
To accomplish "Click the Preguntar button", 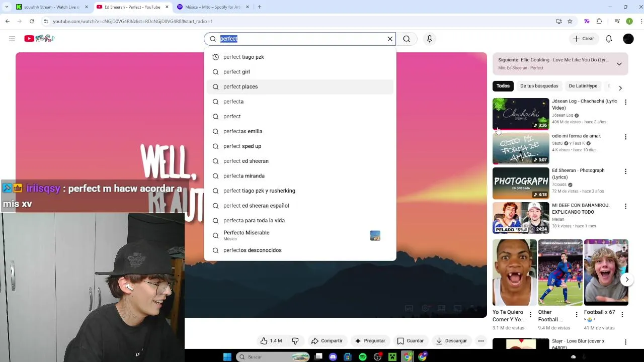I will pyautogui.click(x=370, y=341).
